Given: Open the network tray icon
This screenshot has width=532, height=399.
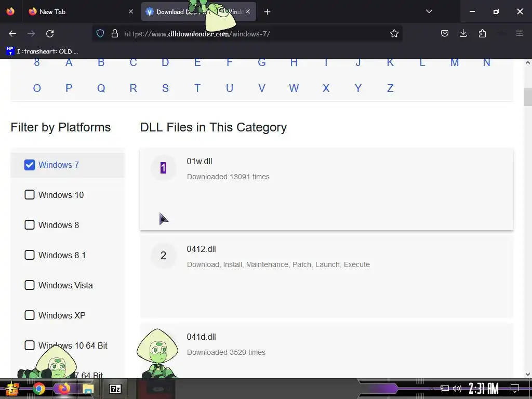Looking at the screenshot, I should (x=445, y=389).
